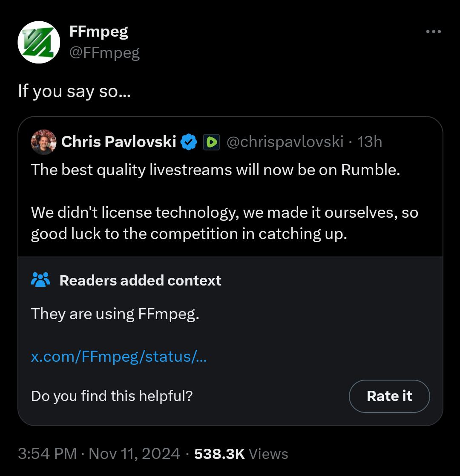Open FFmpeg display name profile link
460x476 pixels.
(98, 31)
